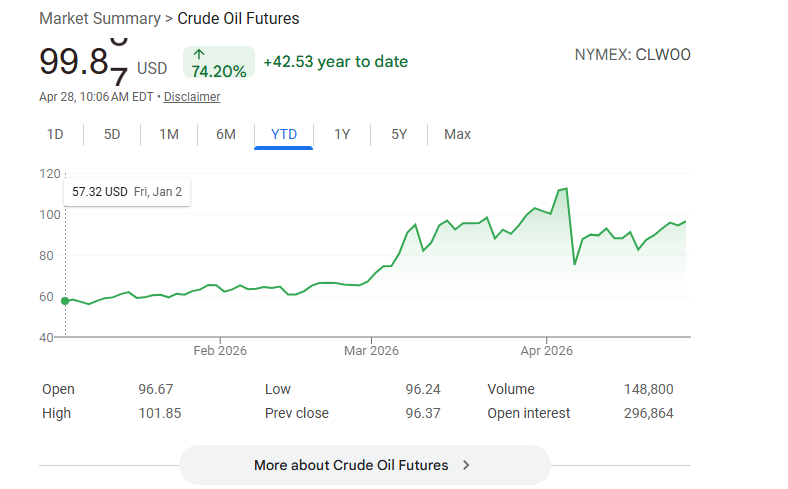Select the YTD tab
Screen dimensions: 788x489
coord(284,134)
